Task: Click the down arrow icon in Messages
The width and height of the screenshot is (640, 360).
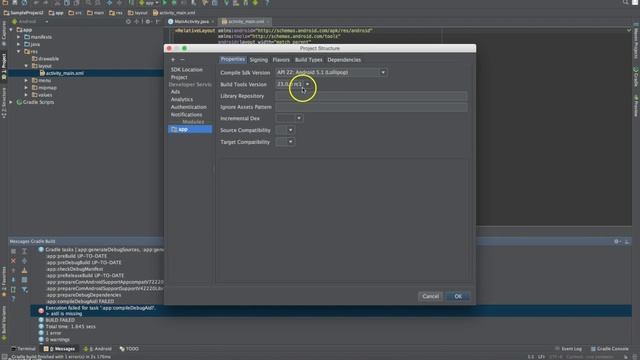Action: [13, 280]
